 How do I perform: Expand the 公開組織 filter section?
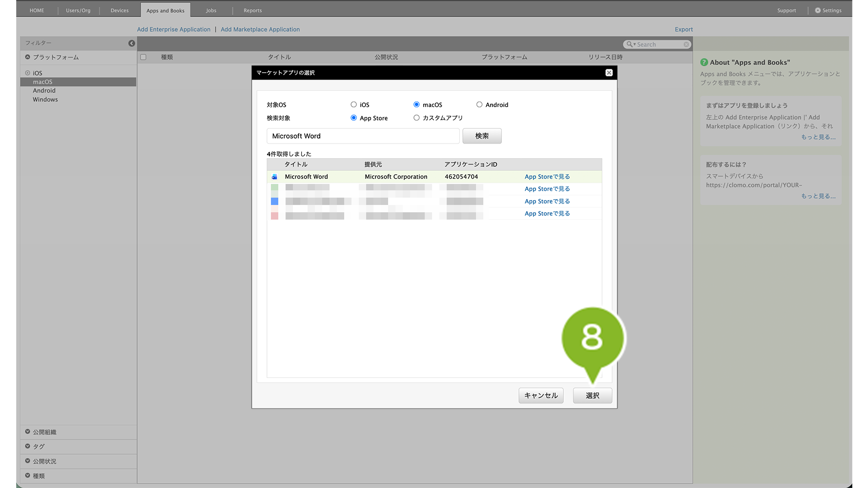28,432
